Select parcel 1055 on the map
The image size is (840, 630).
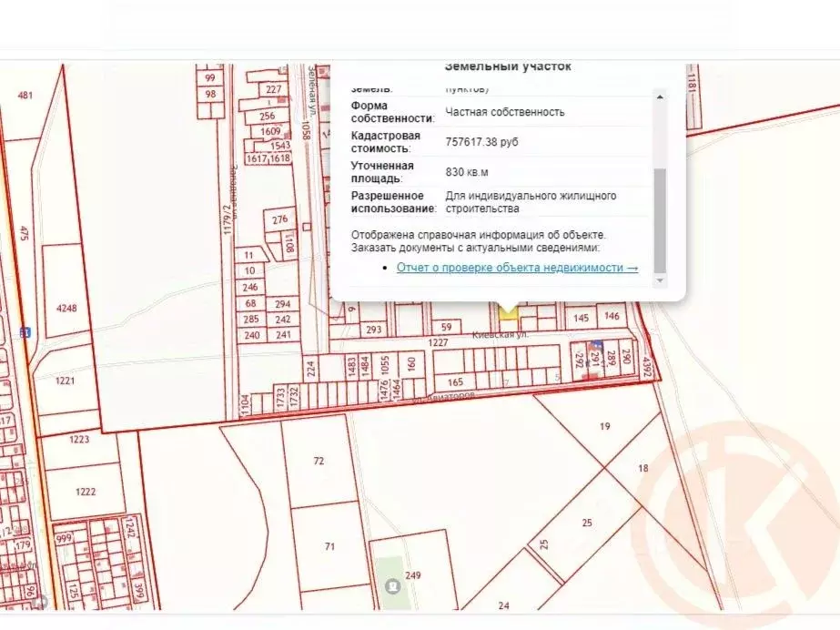385,365
